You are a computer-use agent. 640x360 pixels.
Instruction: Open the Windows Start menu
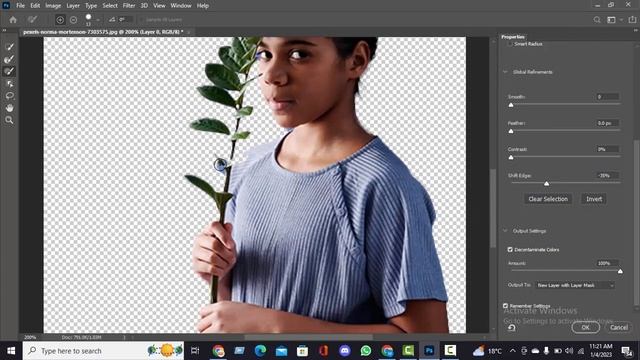[x=11, y=351]
